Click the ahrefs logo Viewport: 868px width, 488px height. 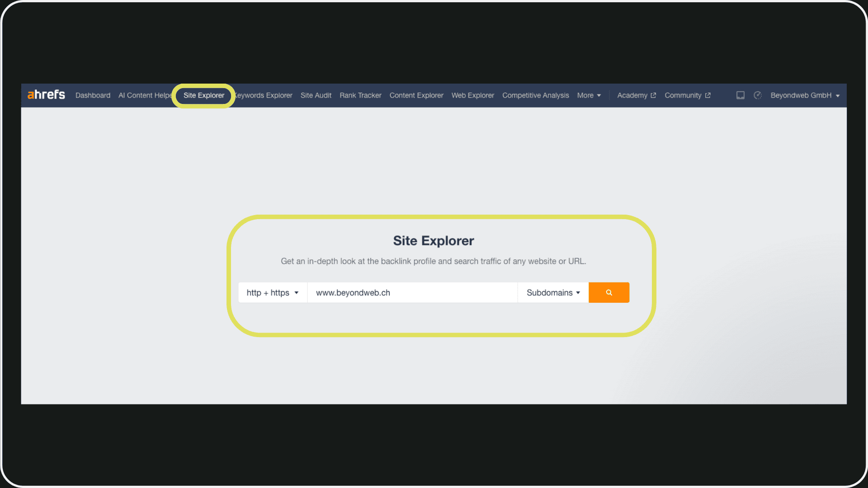[46, 95]
